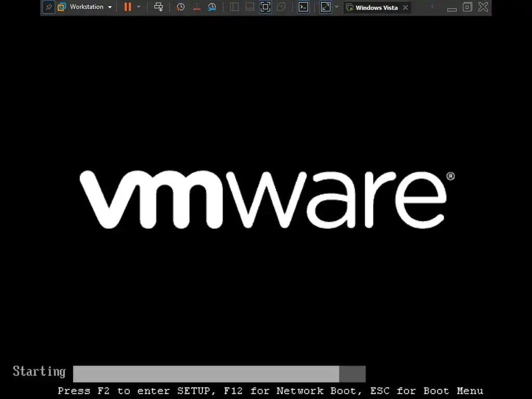Open power options dropdown beside pause
The height and width of the screenshot is (399, 532).
coord(139,7)
